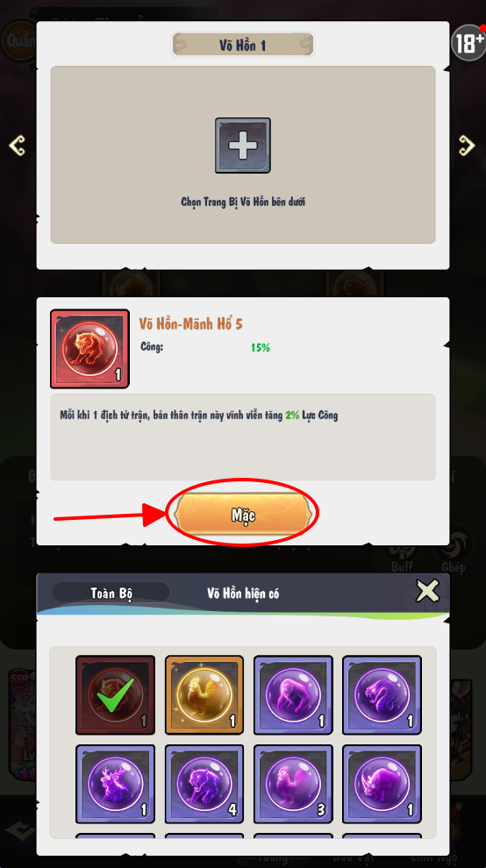
Task: Click the orange Mặc equip button
Action: (x=243, y=515)
